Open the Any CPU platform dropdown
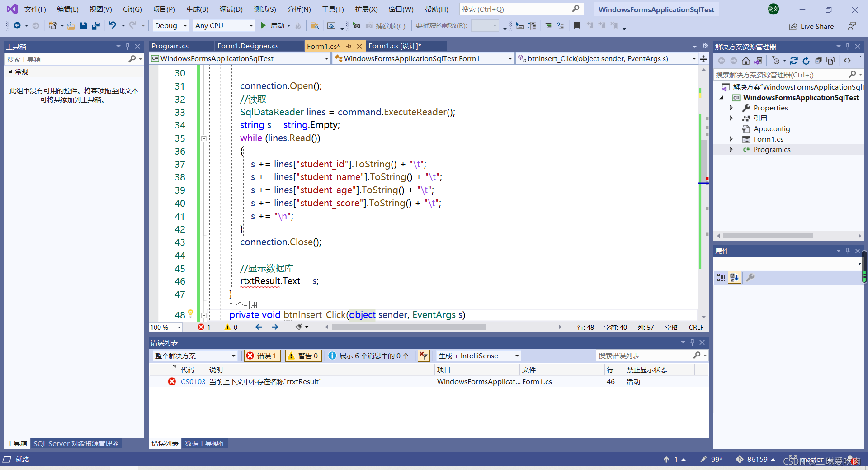Viewport: 868px width, 470px height. pyautogui.click(x=224, y=26)
